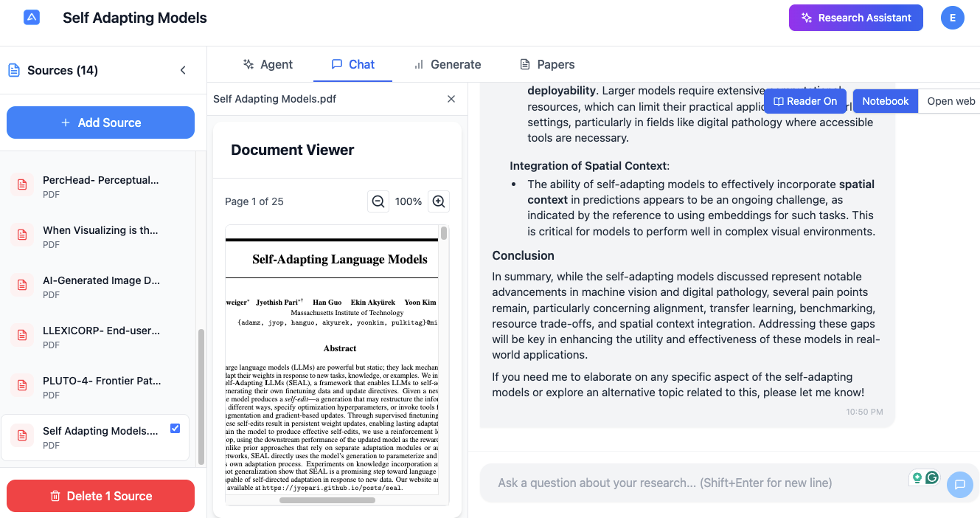The width and height of the screenshot is (980, 518).
Task: Click PDF icon for AI-Generated Image source
Action: pos(22,285)
